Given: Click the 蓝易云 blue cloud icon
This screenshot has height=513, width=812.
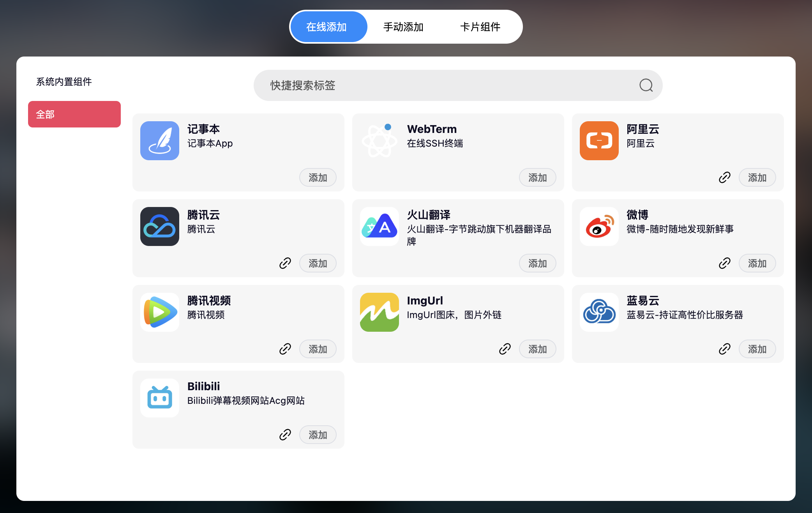Looking at the screenshot, I should pyautogui.click(x=599, y=312).
